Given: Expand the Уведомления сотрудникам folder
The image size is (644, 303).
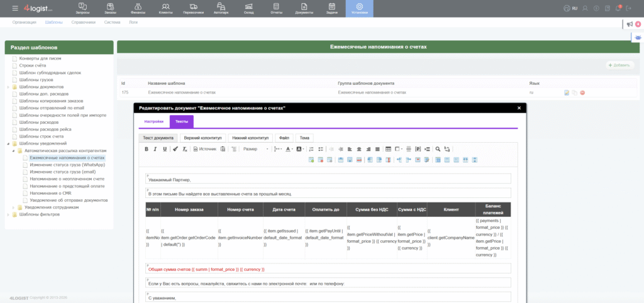Looking at the screenshot, I should pyautogui.click(x=13, y=207).
